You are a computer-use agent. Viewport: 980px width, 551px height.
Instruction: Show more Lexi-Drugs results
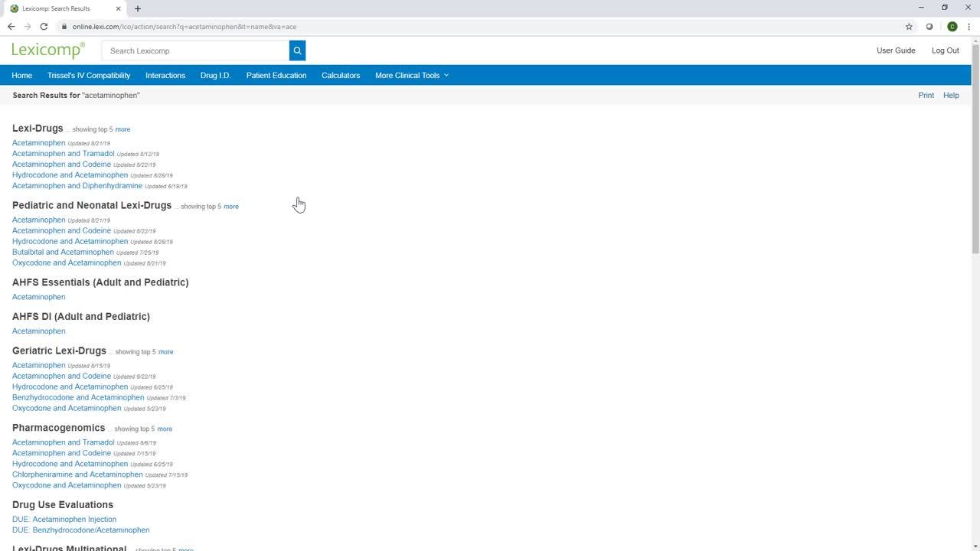point(122,129)
